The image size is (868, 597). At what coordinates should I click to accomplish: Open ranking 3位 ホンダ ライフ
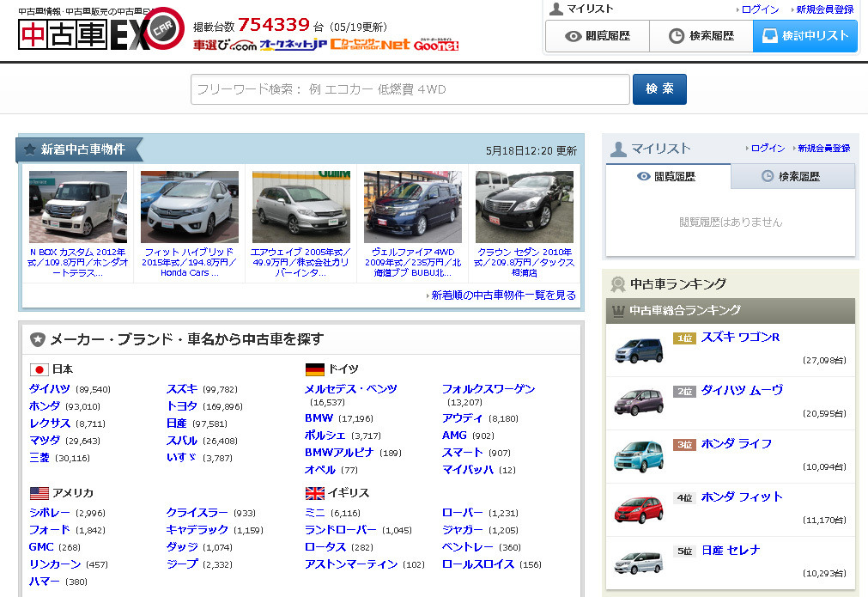tap(737, 443)
